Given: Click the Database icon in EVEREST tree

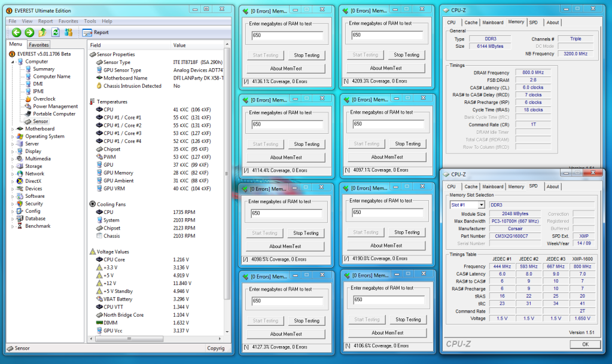Looking at the screenshot, I should coord(20,219).
